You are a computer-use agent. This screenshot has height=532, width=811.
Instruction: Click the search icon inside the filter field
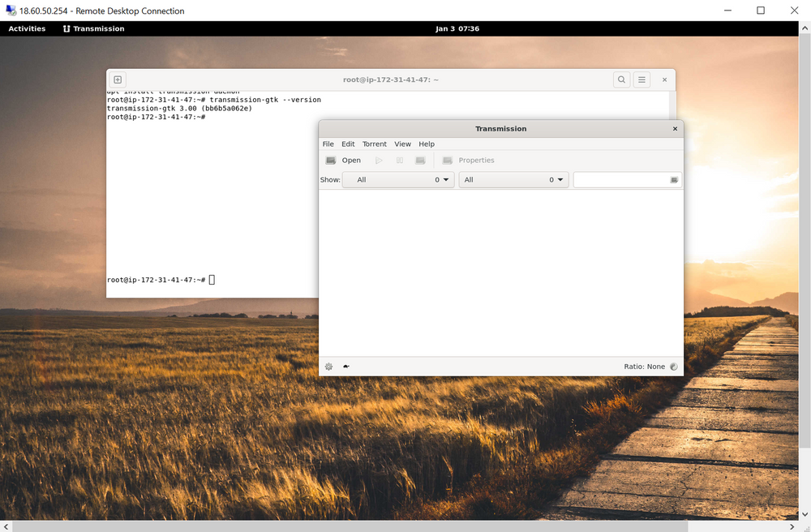pyautogui.click(x=673, y=179)
